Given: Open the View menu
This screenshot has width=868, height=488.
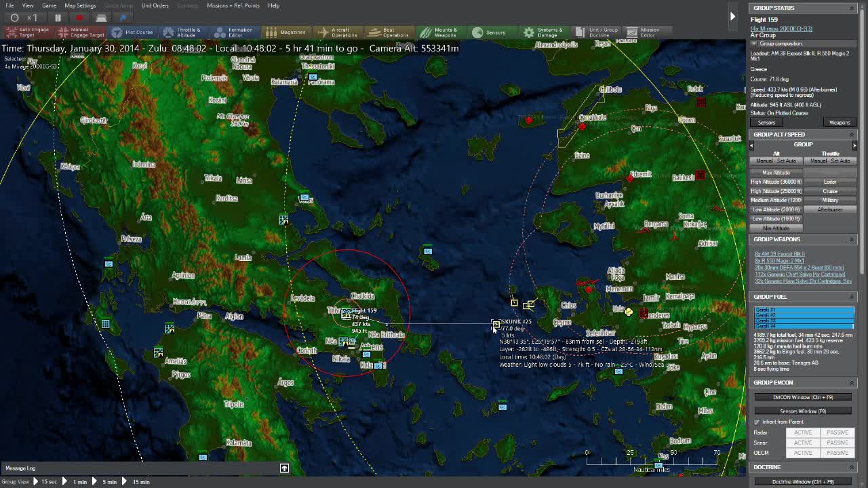Looking at the screenshot, I should pos(28,5).
